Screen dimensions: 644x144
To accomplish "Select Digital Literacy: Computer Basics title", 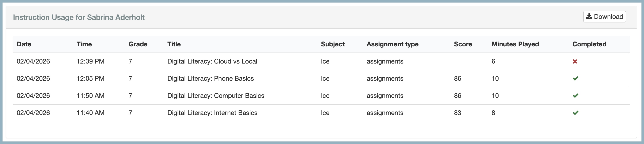I will pos(216,96).
